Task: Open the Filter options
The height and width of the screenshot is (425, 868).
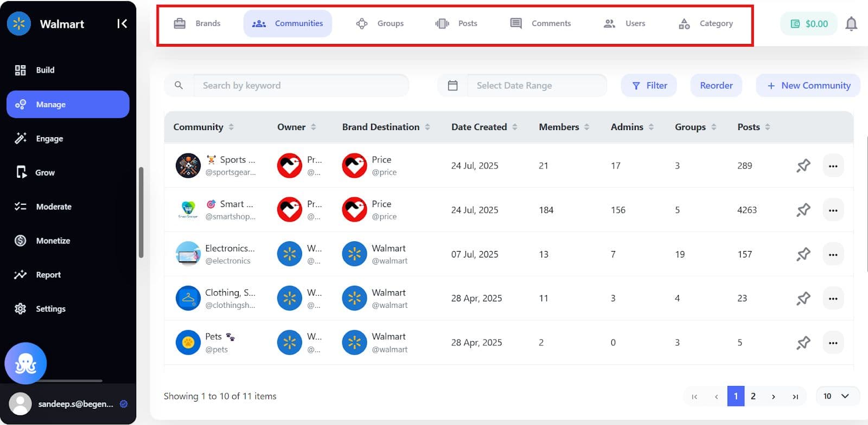Action: [649, 86]
